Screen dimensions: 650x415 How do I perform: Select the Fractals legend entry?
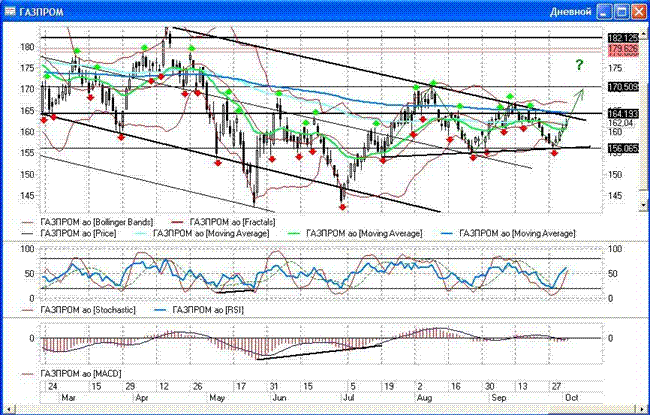pos(223,222)
